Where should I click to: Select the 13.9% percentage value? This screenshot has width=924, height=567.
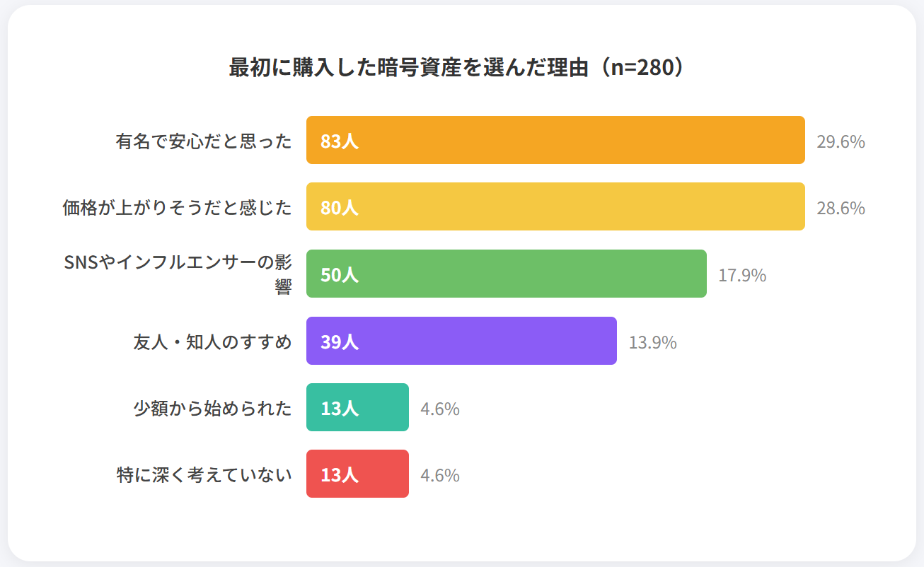coord(652,342)
